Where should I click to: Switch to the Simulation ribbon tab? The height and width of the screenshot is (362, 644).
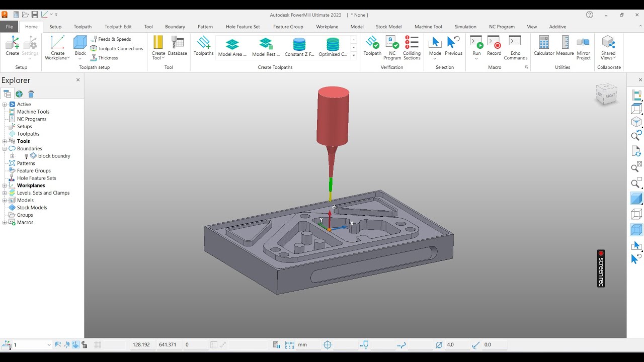465,27
